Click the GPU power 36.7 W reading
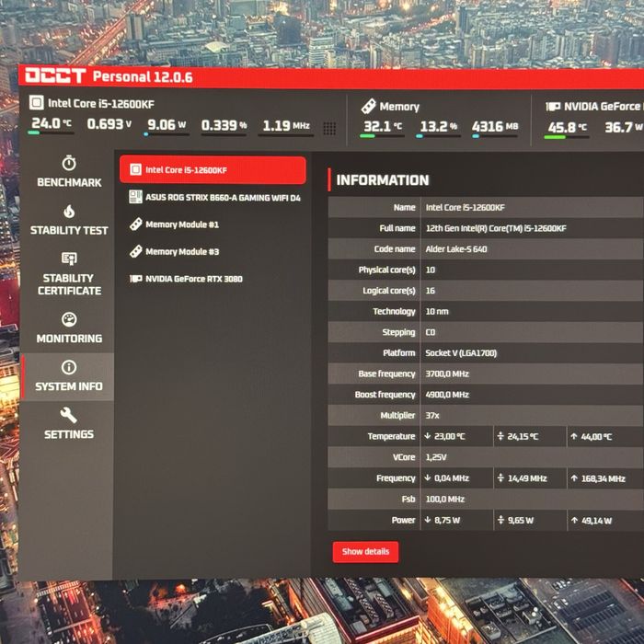644x644 pixels. [x=624, y=127]
